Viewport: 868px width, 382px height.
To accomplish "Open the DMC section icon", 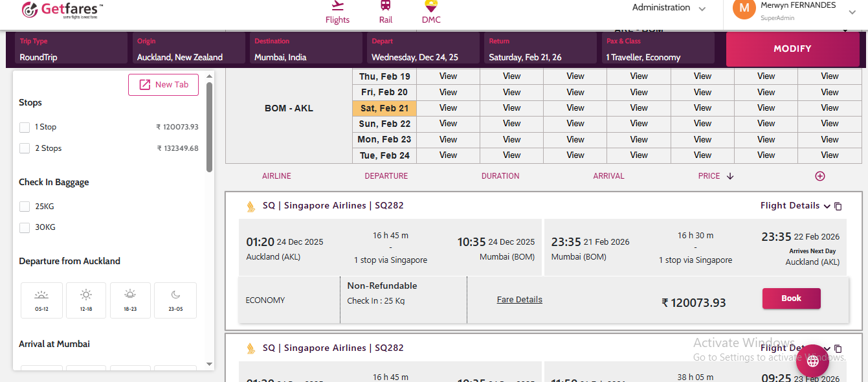I will tap(431, 6).
